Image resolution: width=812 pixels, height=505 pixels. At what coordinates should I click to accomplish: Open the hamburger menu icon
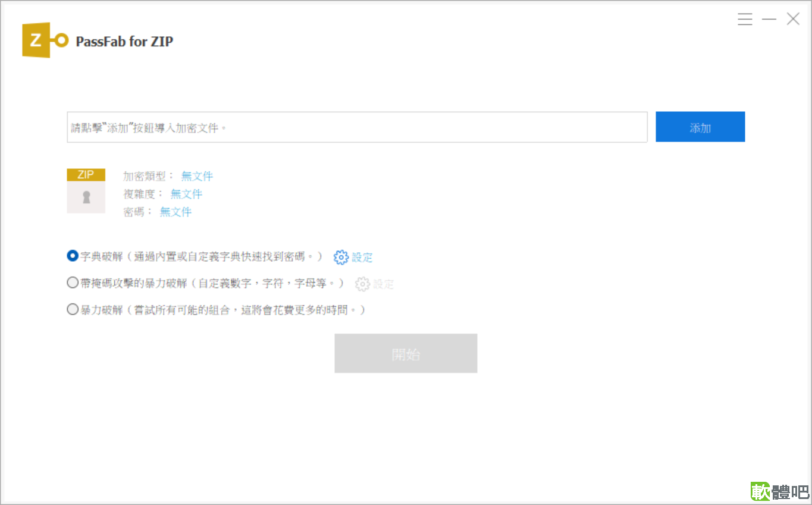tap(745, 19)
